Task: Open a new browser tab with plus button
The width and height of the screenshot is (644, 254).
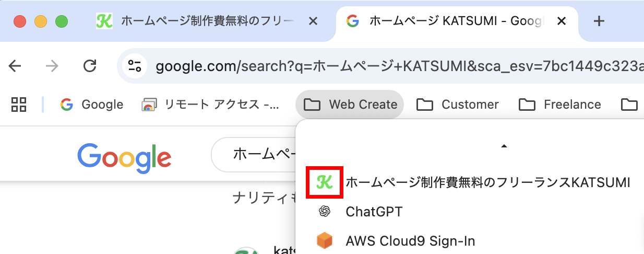Action: point(599,21)
